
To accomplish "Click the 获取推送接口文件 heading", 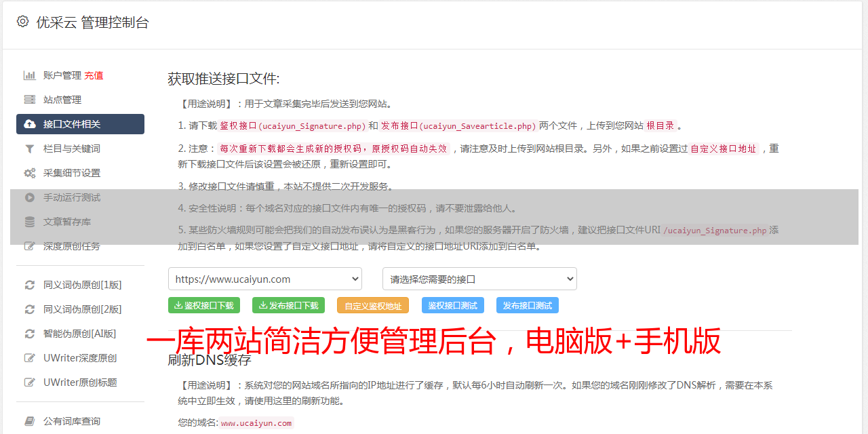I will [x=224, y=79].
